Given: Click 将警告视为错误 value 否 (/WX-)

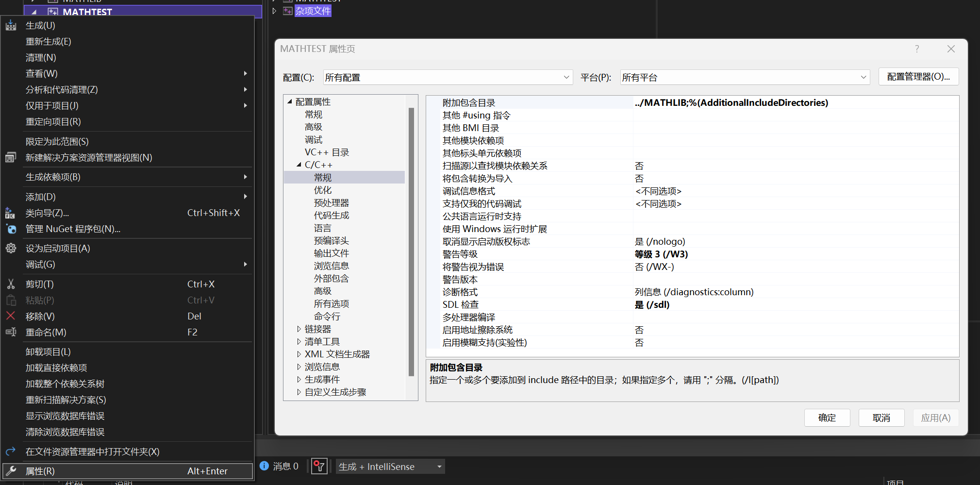Looking at the screenshot, I should tap(654, 267).
